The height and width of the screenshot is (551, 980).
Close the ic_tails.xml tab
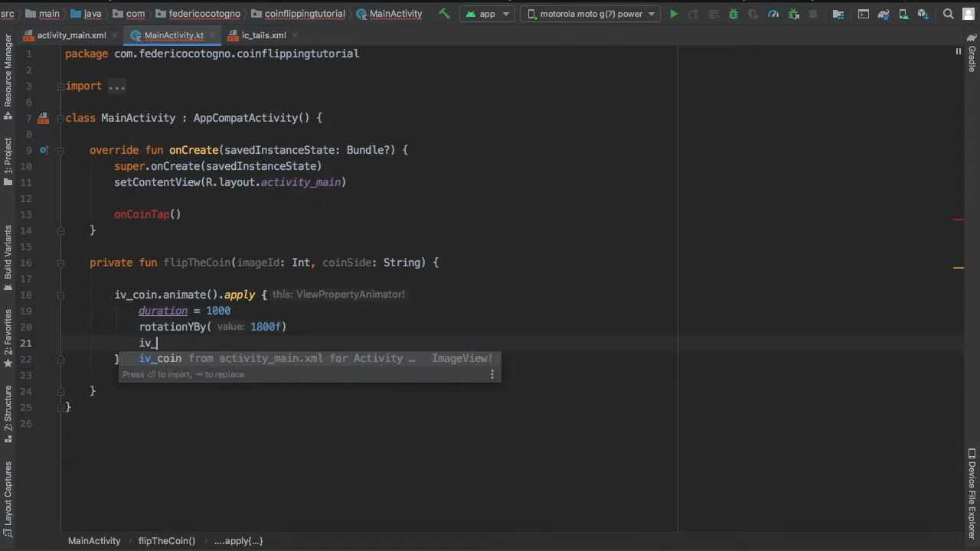point(295,35)
